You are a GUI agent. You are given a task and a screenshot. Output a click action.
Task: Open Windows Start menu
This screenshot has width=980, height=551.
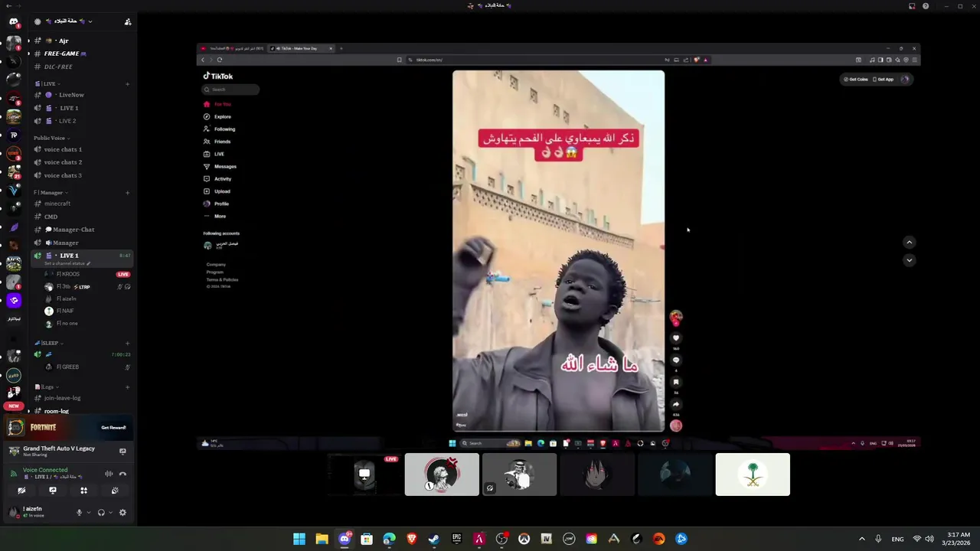pyautogui.click(x=299, y=539)
